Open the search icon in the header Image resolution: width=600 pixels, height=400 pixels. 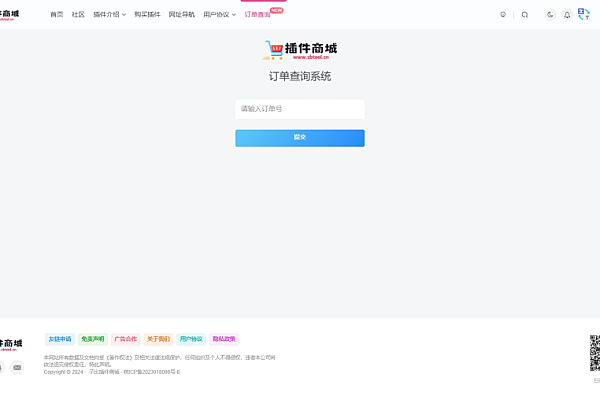pos(525,15)
